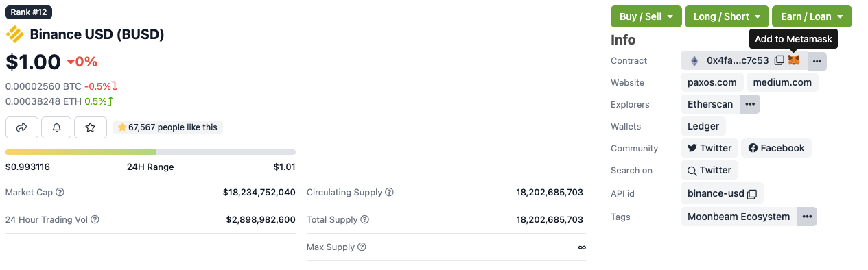868x270 pixels.
Task: Click 24 Hour Trading Vol help icon
Action: (95, 220)
